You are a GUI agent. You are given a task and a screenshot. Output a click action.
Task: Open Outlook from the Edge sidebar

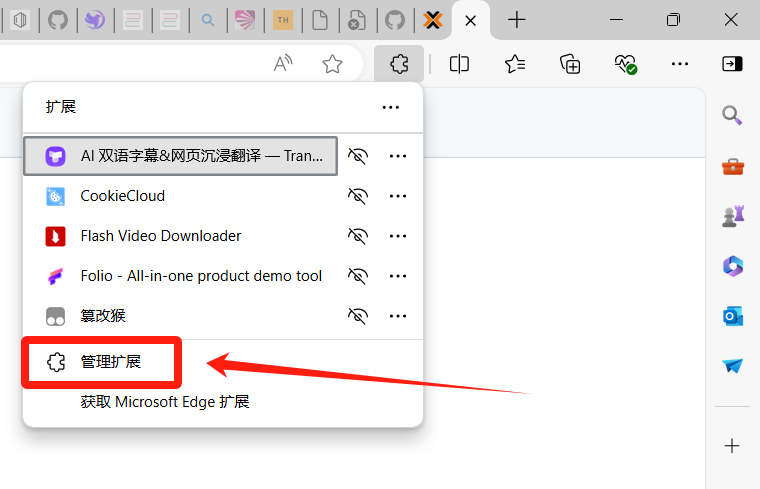(x=733, y=316)
